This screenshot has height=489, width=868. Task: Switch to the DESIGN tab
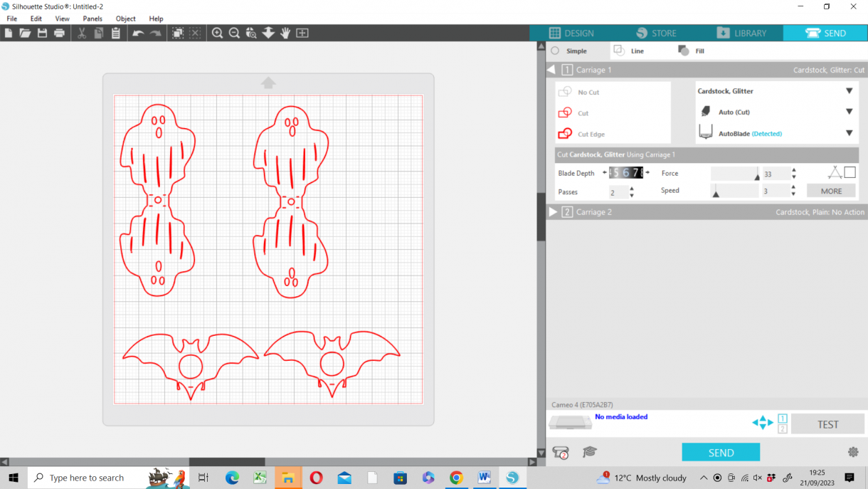[x=572, y=33]
